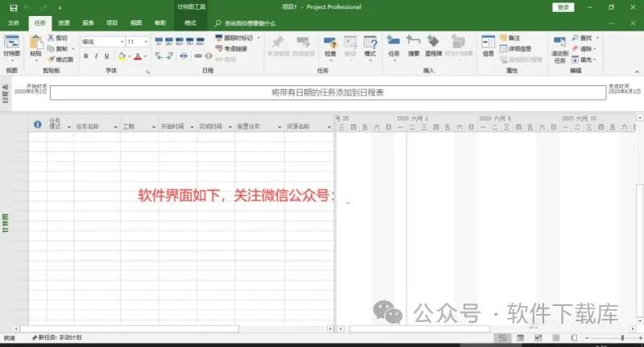Open the File (文件) tab

point(14,23)
